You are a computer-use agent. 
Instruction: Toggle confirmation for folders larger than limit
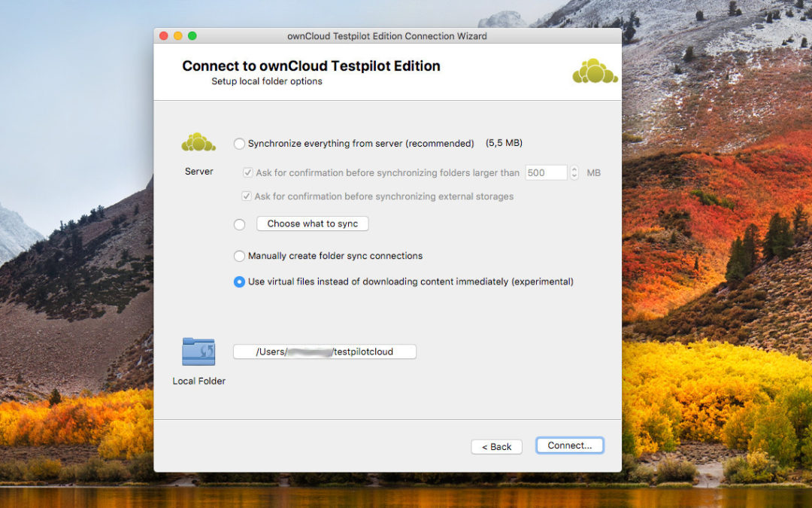coord(248,172)
